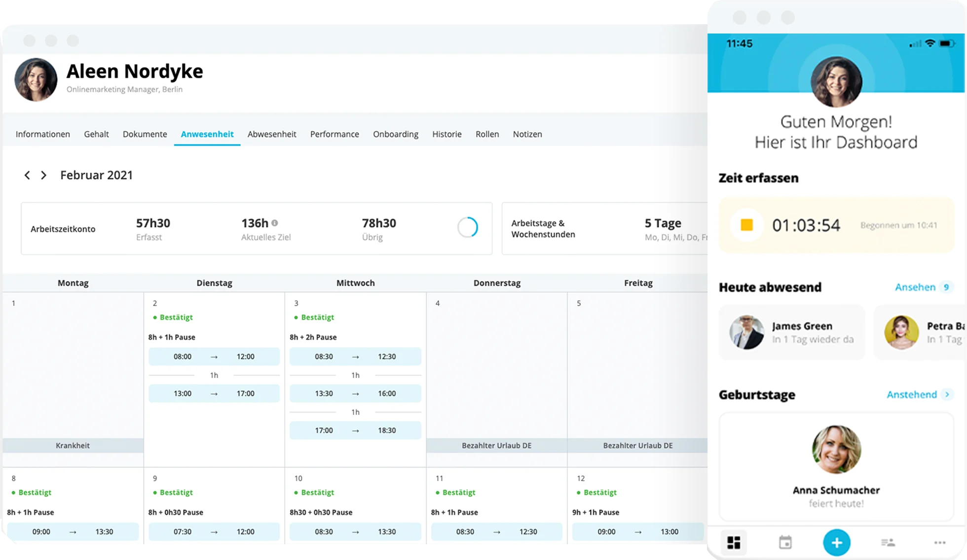Stop the running time tracker

click(x=745, y=225)
